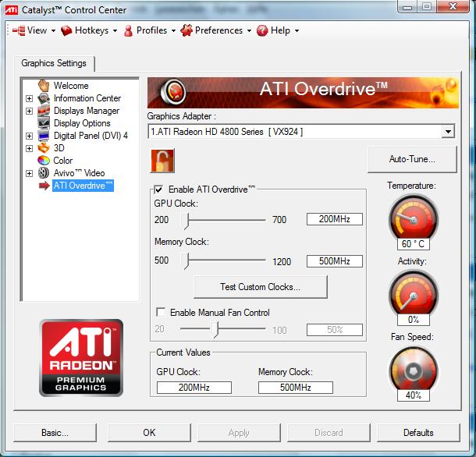This screenshot has width=476, height=457.
Task: Click the 40% fan speed readout
Action: (x=413, y=395)
